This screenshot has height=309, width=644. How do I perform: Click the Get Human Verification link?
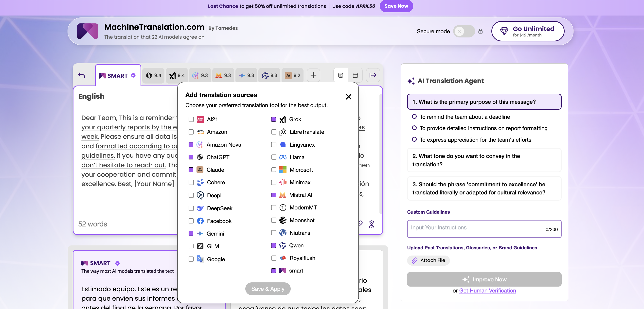tap(487, 291)
